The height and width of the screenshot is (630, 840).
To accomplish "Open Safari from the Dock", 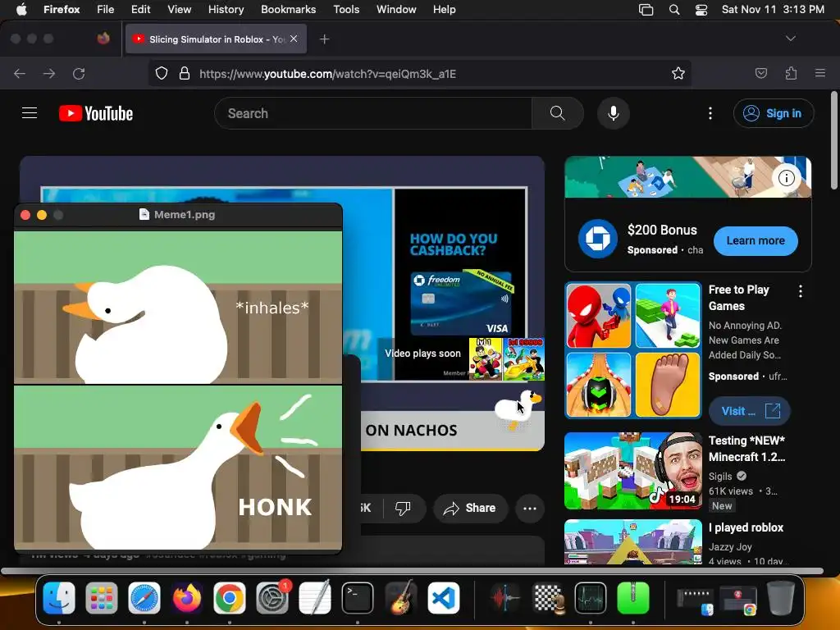I will pos(144,597).
